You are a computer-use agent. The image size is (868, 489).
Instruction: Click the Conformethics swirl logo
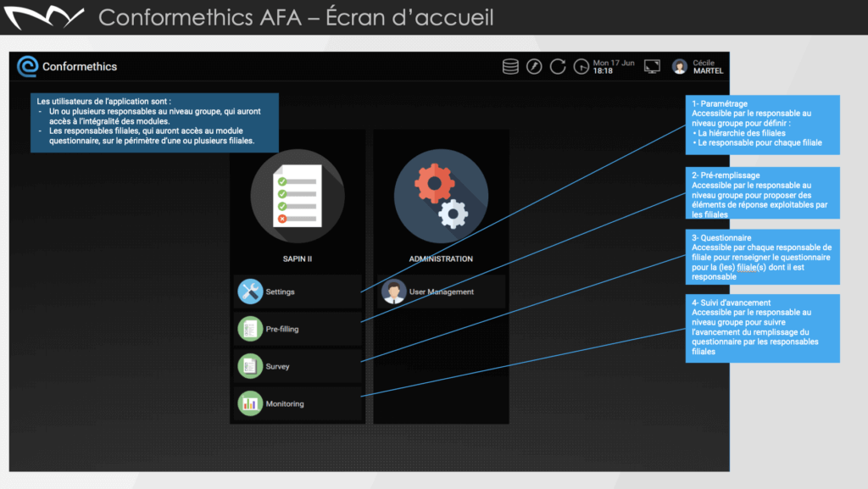coord(27,66)
